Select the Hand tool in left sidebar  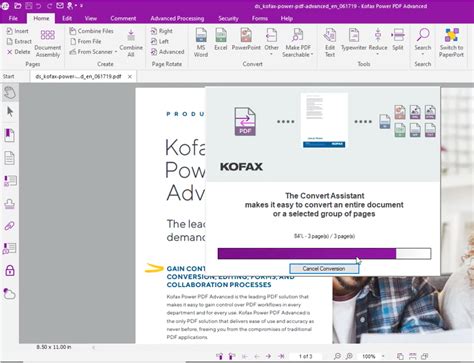[10, 93]
